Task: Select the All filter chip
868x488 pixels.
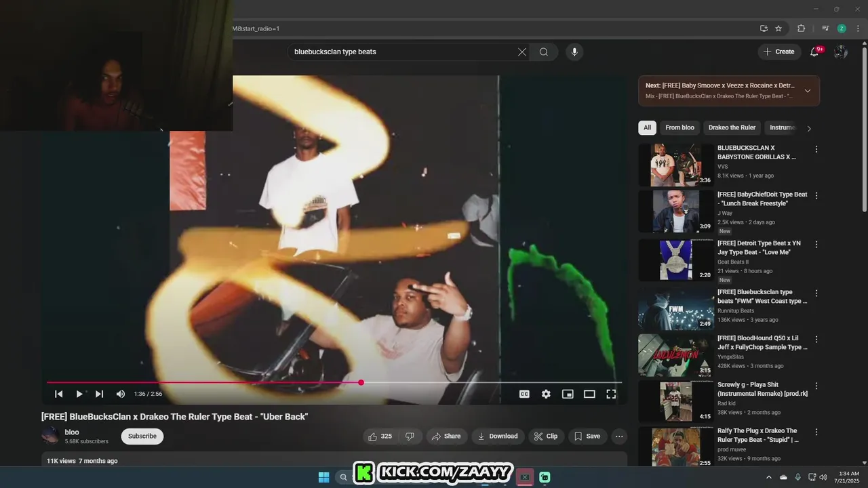Action: click(x=647, y=127)
